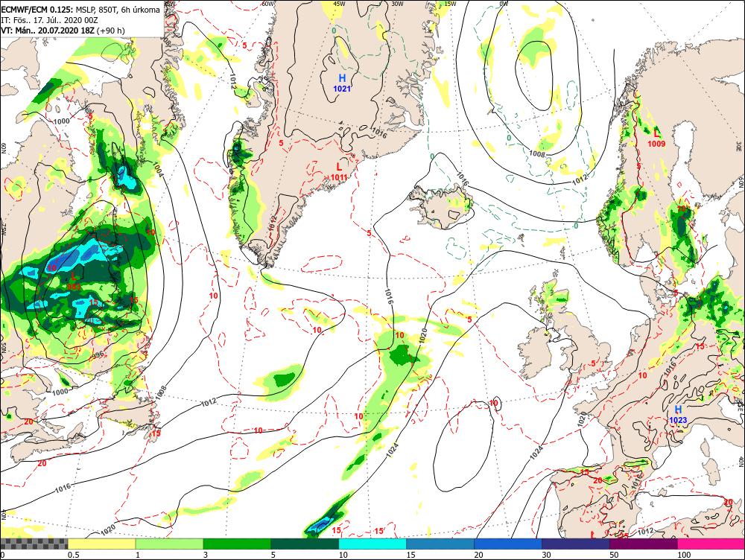Pick the royal blue 20–30 mm legend swatch
745x560 pixels.
pyautogui.click(x=508, y=544)
